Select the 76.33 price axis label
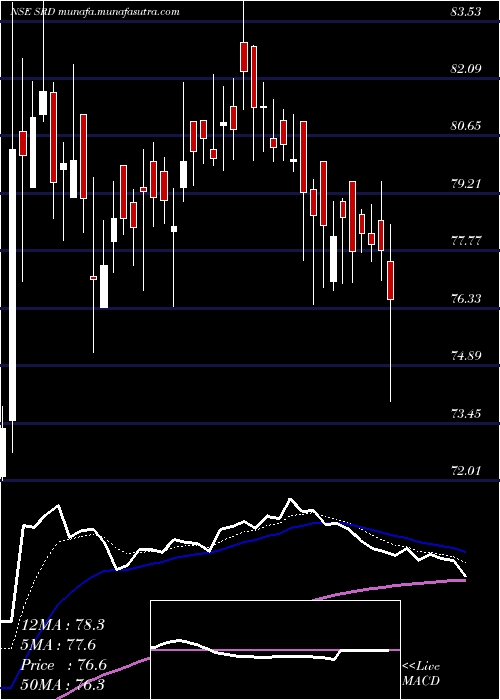 (466, 299)
